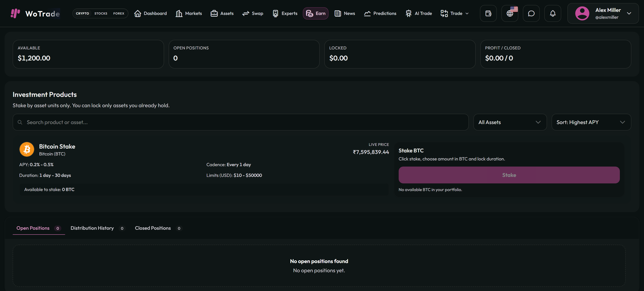Click 'APY: 0.2% - 0.5%' text

(x=36, y=165)
